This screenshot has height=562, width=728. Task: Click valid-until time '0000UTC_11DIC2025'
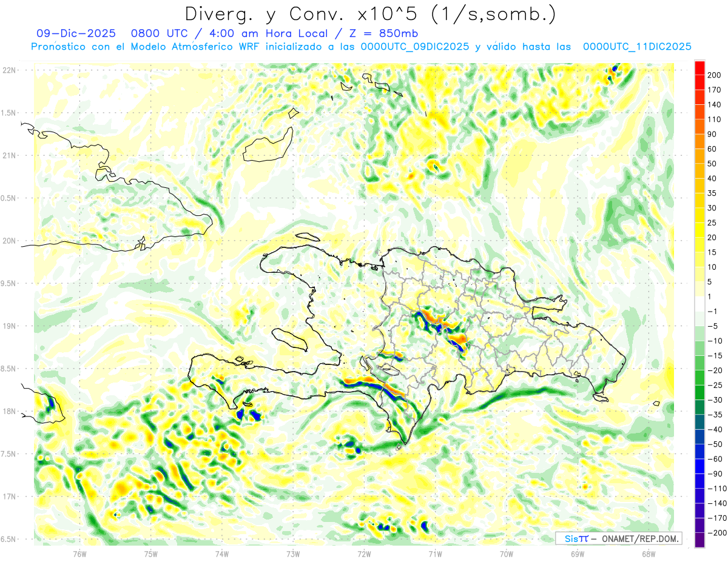pyautogui.click(x=637, y=47)
